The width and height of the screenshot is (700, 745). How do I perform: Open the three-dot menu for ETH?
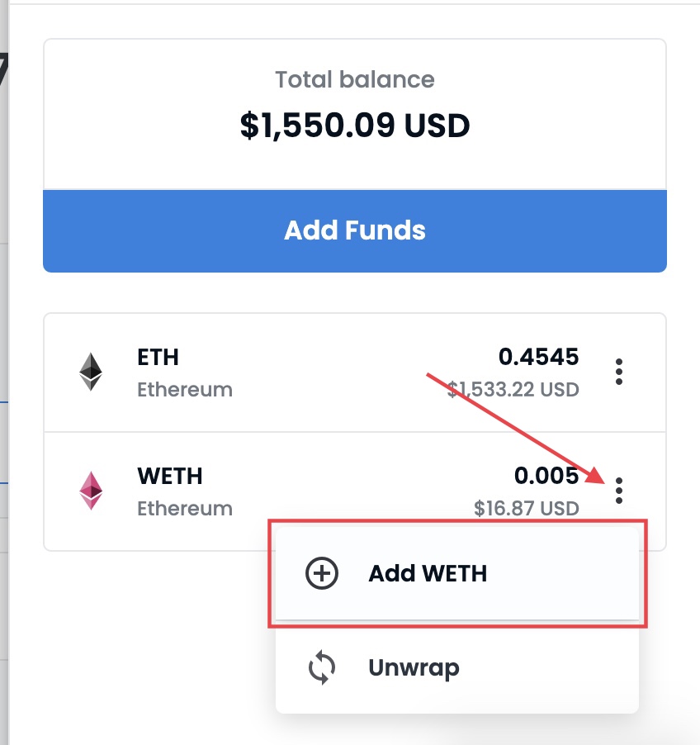click(618, 372)
